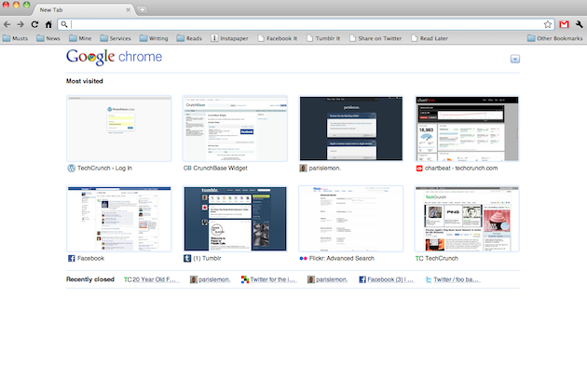Open the parislemon thumbnail preview

coord(351,128)
